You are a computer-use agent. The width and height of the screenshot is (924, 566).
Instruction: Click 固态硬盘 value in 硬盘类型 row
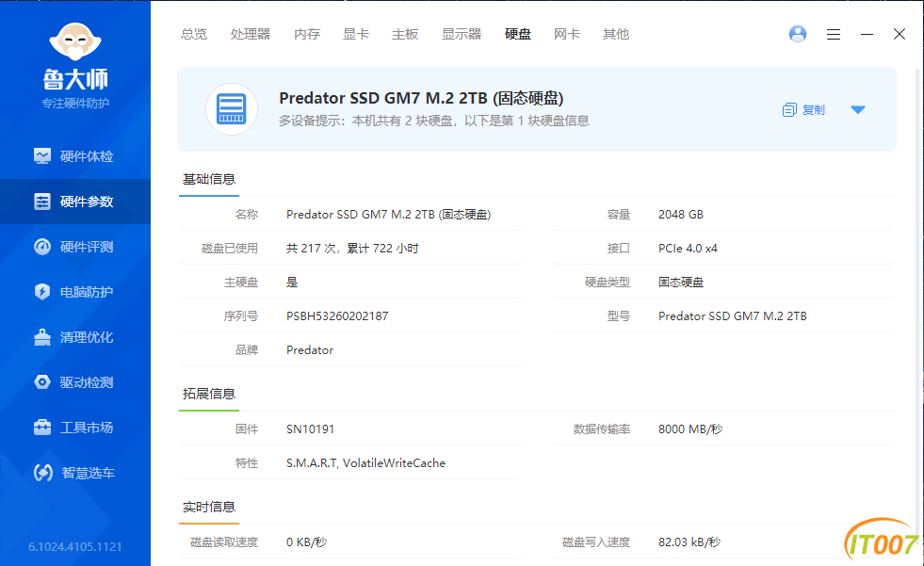(681, 283)
